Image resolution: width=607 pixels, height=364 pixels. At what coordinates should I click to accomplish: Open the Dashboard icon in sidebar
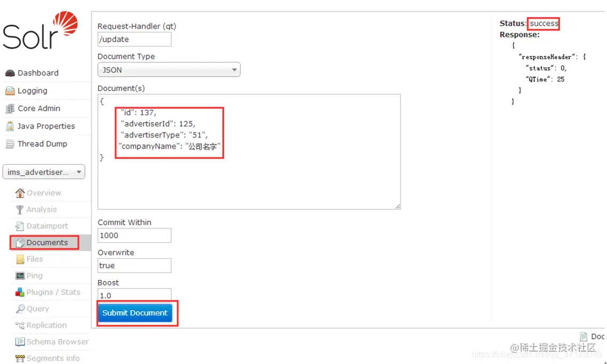pos(10,73)
